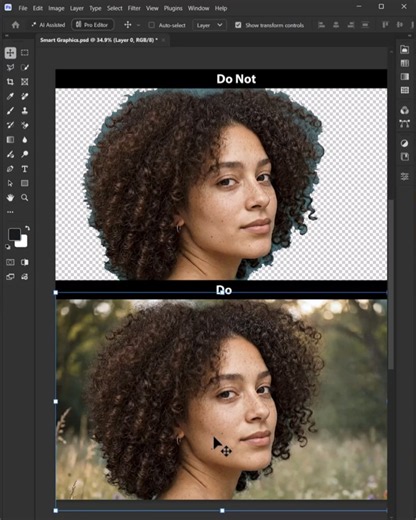
Task: Open the Adjustments panel icon
Action: coord(405,143)
